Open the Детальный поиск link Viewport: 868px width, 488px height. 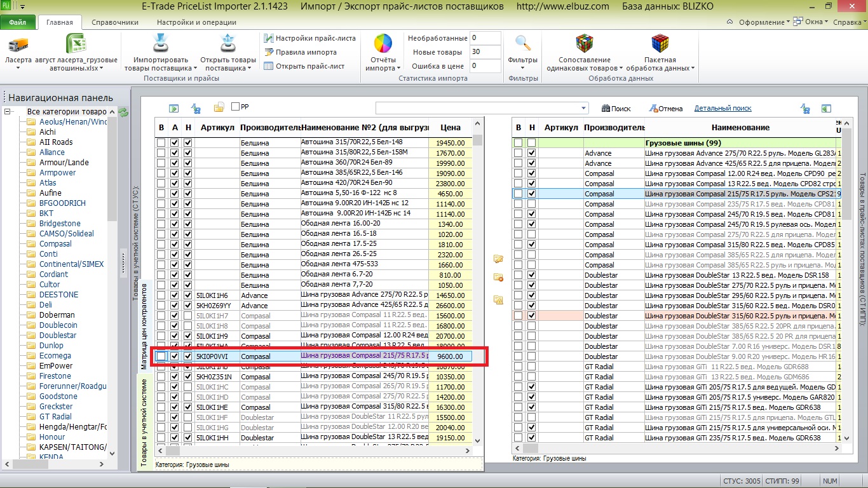click(723, 109)
